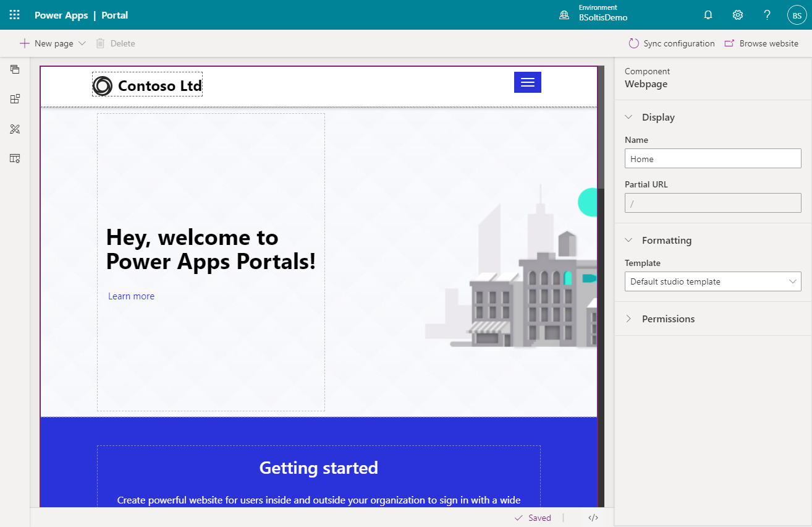Click the Power Apps title
The image size is (812, 527).
pos(61,15)
